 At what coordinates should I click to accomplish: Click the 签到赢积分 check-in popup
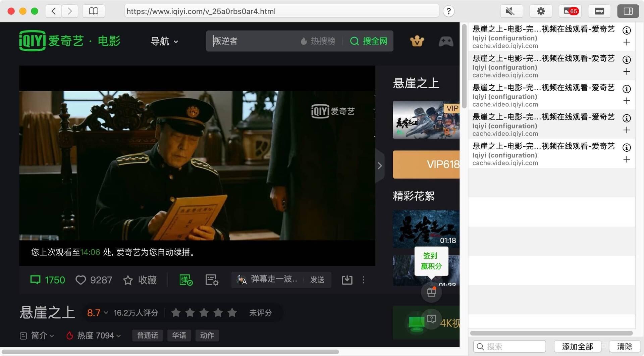[431, 261]
